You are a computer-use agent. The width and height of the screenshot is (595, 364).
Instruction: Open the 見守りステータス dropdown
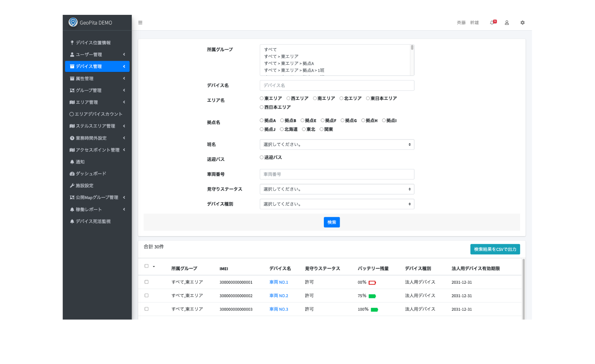click(337, 189)
